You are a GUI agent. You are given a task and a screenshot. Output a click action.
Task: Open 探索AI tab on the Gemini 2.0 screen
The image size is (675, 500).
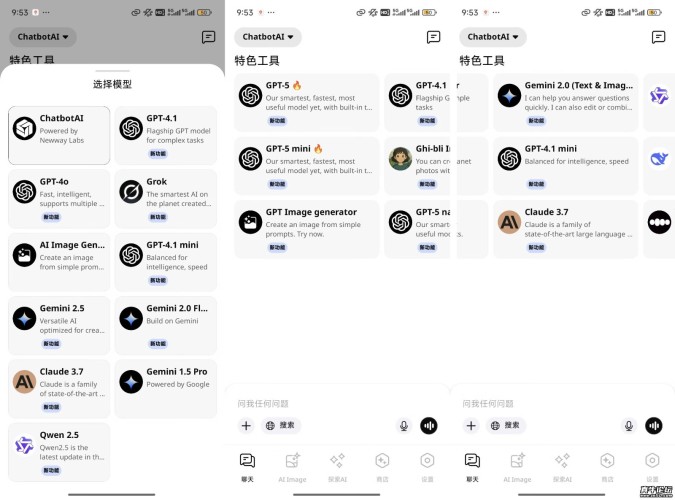tap(562, 467)
